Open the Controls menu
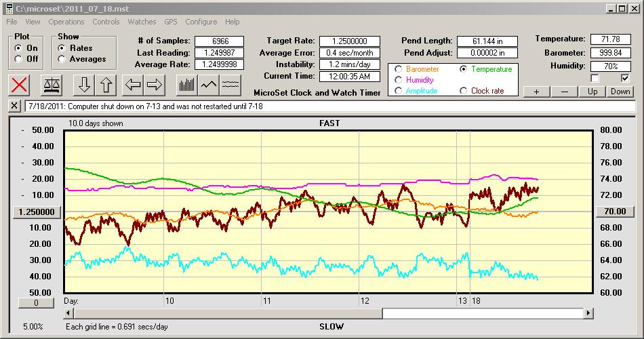Viewport: 644px width, 339px height. [106, 22]
